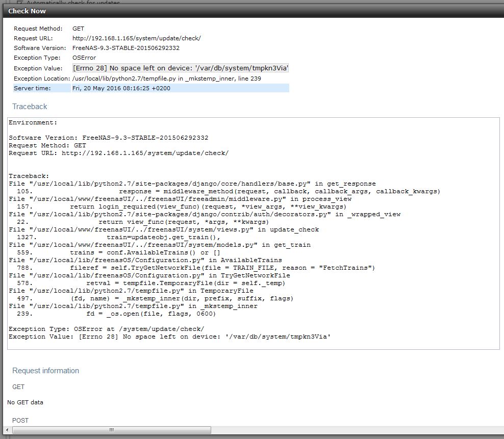The image size is (504, 439).
Task: Click the 'Traceback:' line inside the box
Action: (x=29, y=176)
